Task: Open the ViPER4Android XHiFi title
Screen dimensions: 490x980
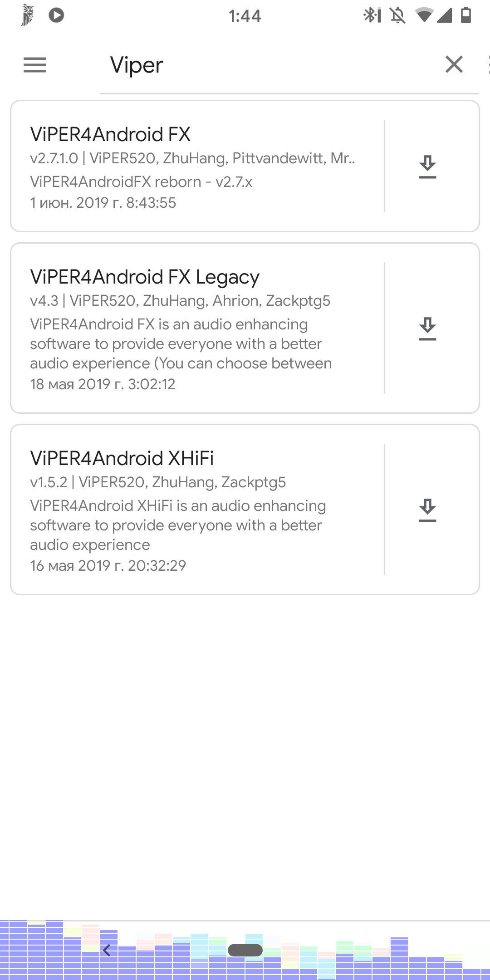Action: tap(122, 458)
